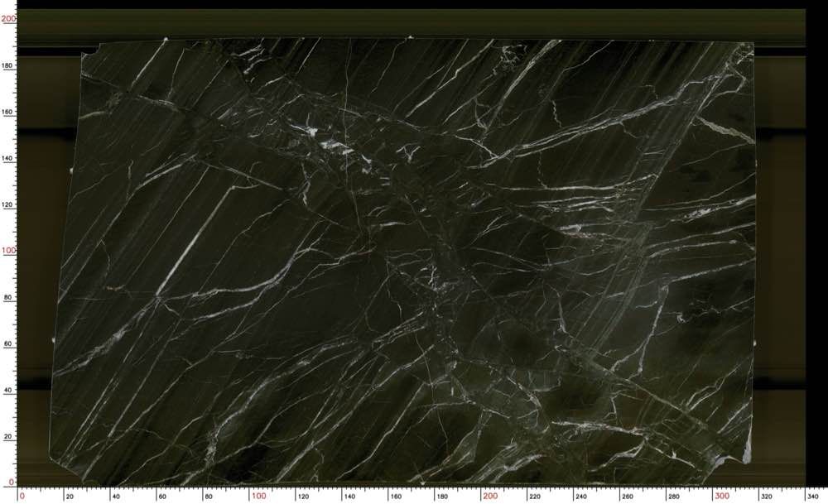Viewport: 828px width, 504px height.
Task: Click the 220 label on horizontal ruler
Action: [537, 497]
